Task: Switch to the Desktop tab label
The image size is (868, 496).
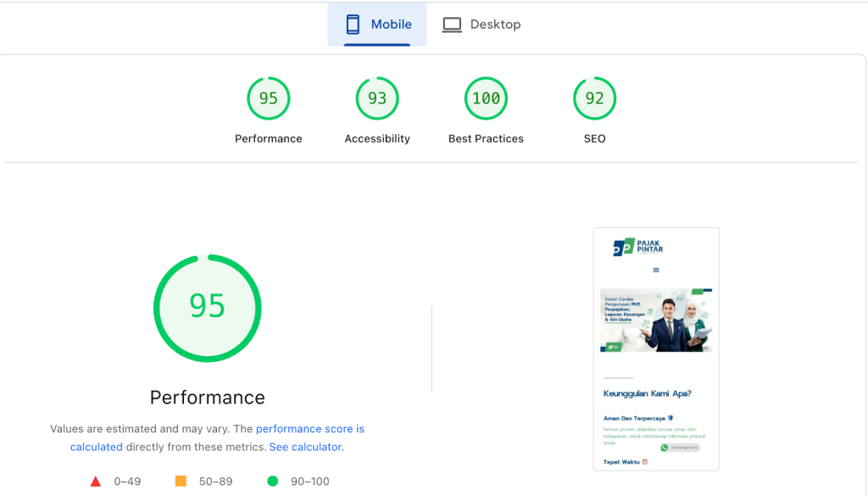Action: click(495, 25)
